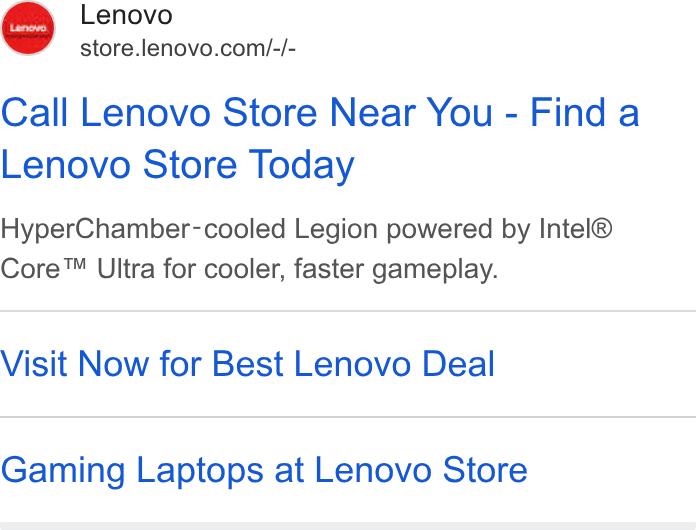696x530 pixels.
Task: Click the word Legion in the description
Action: point(335,229)
